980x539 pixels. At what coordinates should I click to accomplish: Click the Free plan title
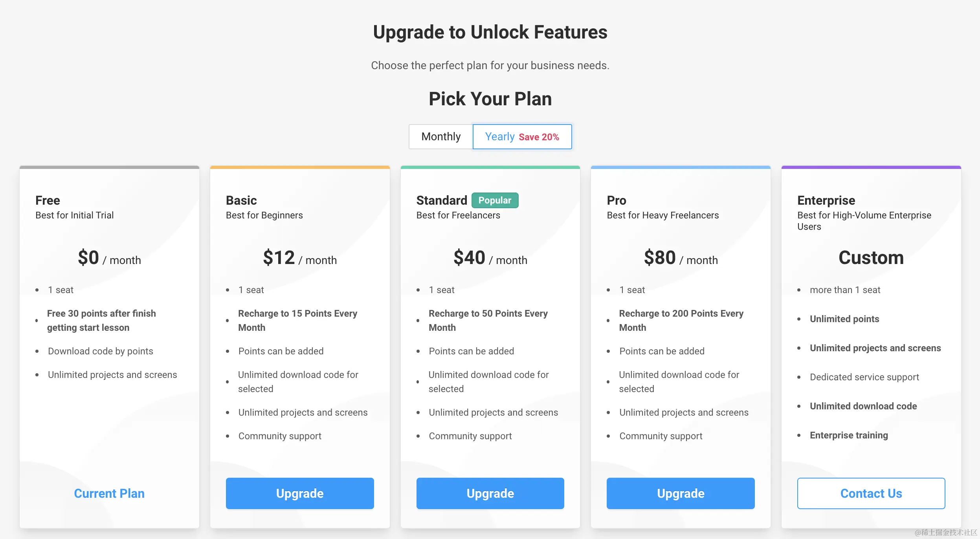48,200
